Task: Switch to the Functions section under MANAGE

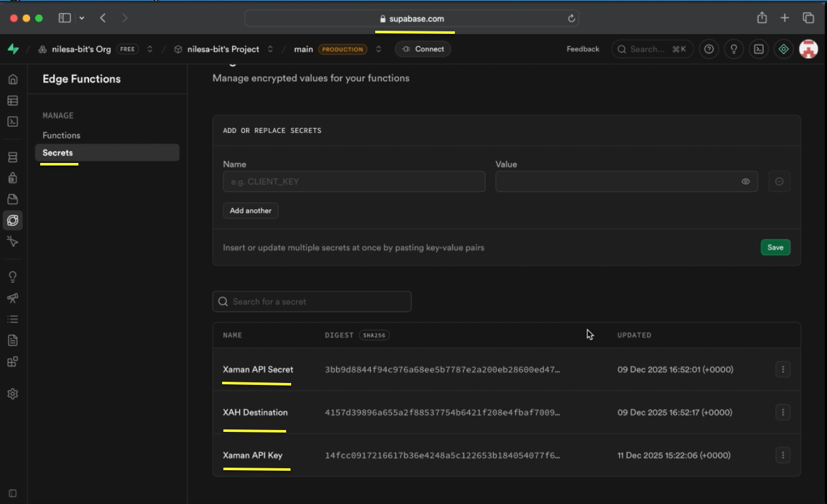Action: (61, 135)
